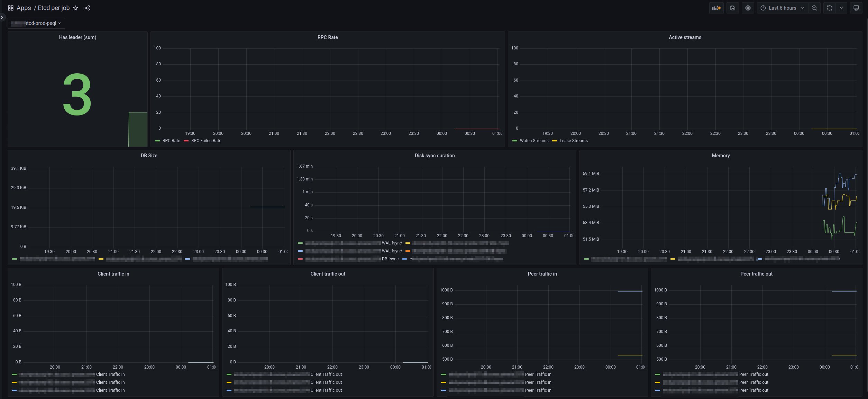Toggle the Watch Streams legend series
This screenshot has height=399, width=868.
[x=534, y=141]
